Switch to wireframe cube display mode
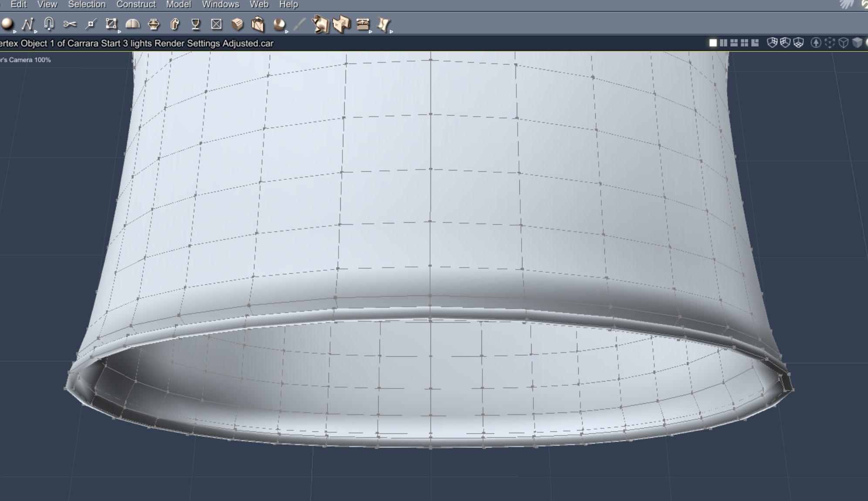868x501 pixels. pyautogui.click(x=844, y=43)
